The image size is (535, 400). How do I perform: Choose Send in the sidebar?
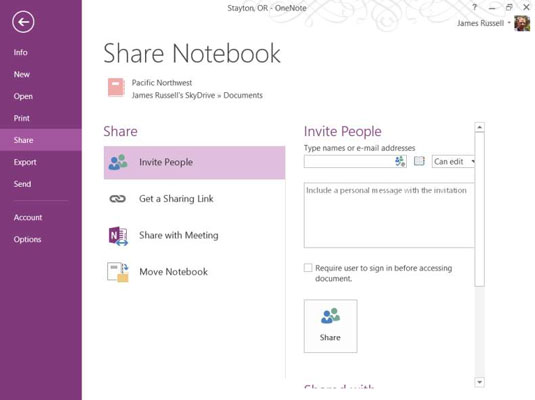coord(22,184)
